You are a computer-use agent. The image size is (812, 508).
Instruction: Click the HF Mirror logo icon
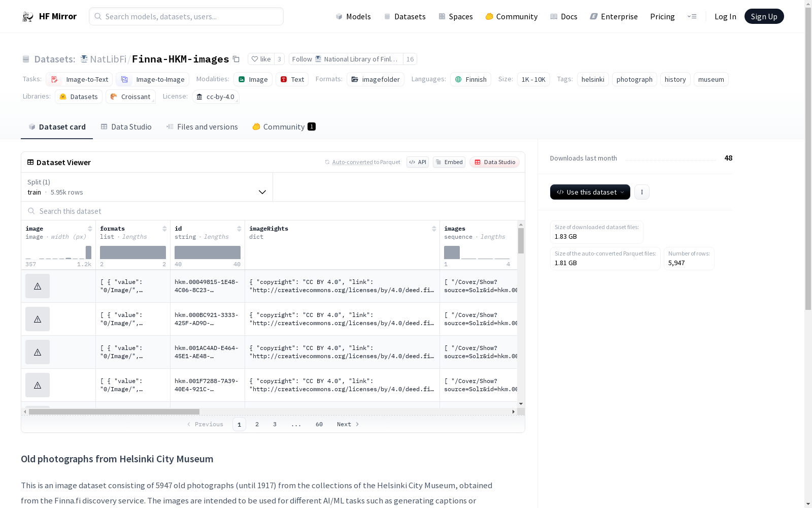coord(28,17)
